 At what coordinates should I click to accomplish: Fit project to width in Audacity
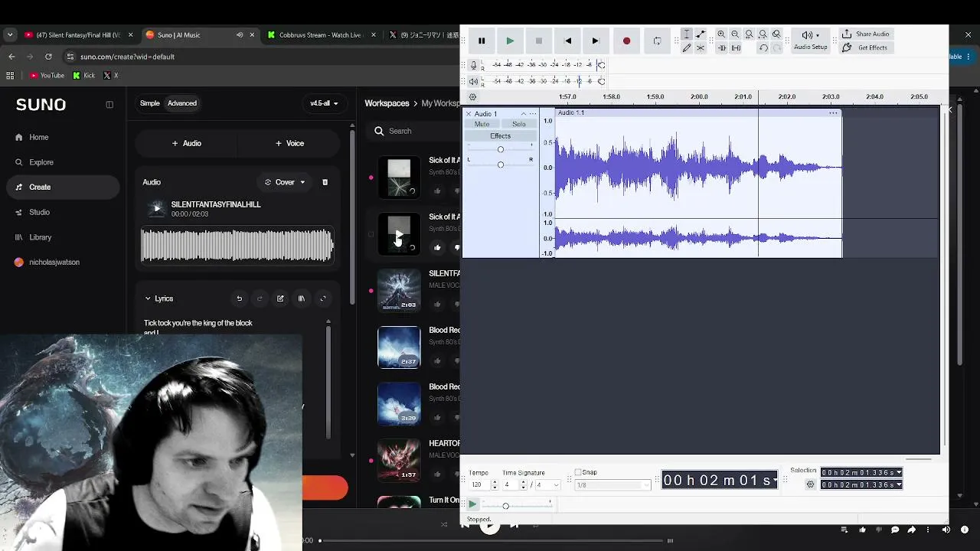click(763, 34)
